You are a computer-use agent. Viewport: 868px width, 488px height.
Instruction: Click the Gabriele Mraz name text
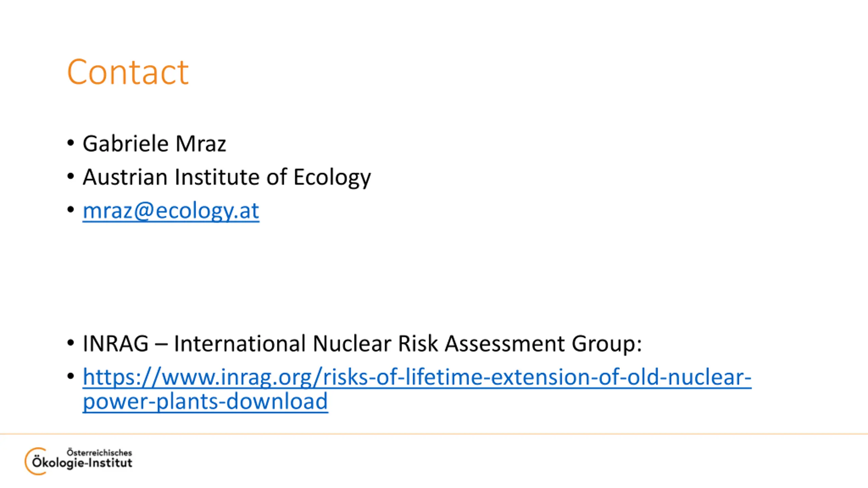154,144
